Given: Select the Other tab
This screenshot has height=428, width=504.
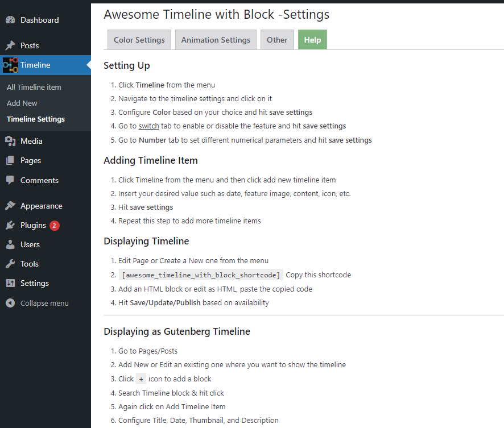Looking at the screenshot, I should click(277, 40).
